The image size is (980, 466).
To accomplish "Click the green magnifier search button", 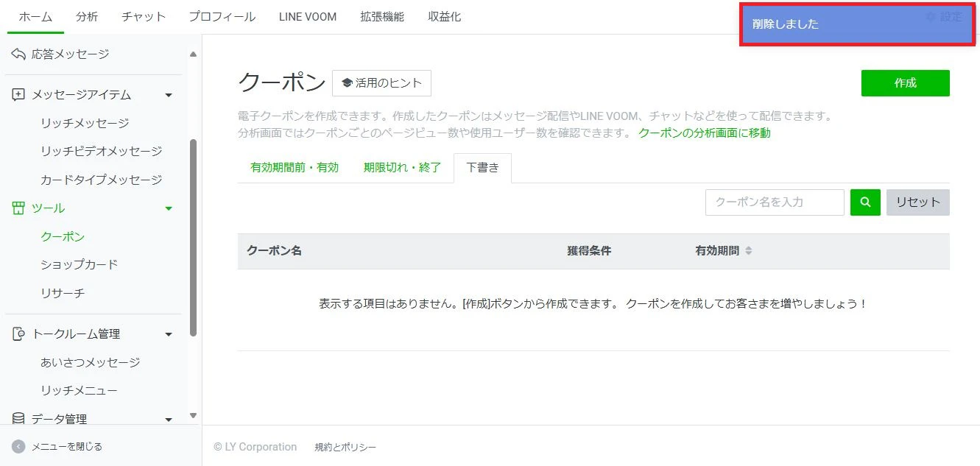I will tap(865, 202).
